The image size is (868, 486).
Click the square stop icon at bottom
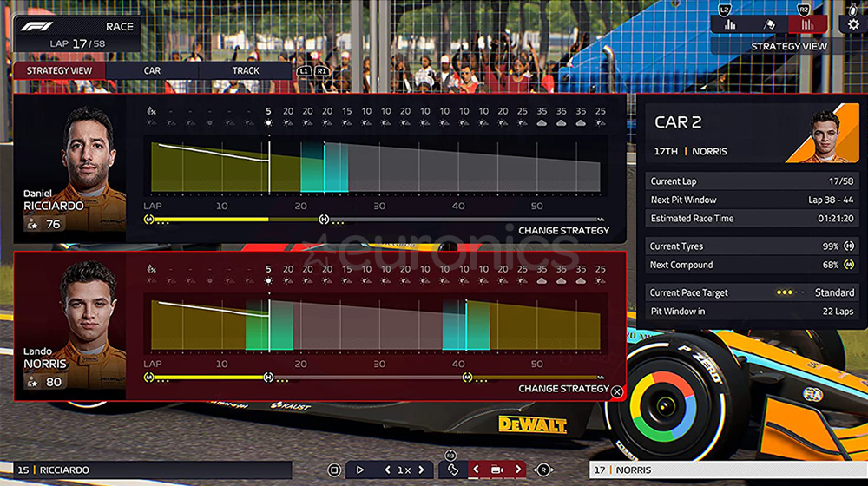[334, 470]
